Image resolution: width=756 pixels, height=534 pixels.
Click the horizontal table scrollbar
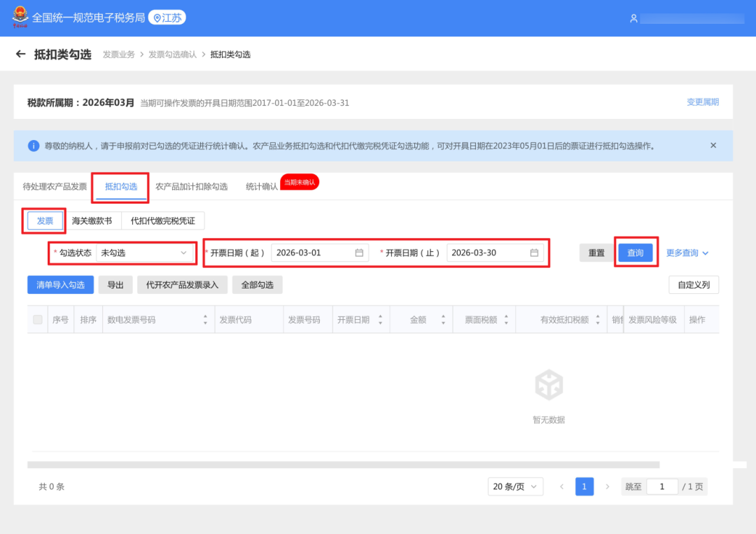point(343,465)
